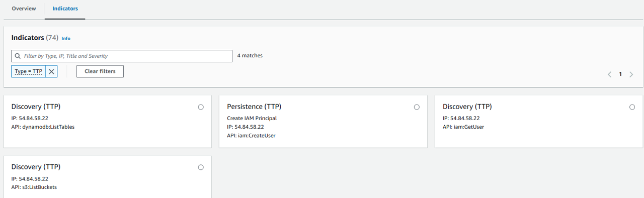Switch to the Overview tab

pos(24,9)
